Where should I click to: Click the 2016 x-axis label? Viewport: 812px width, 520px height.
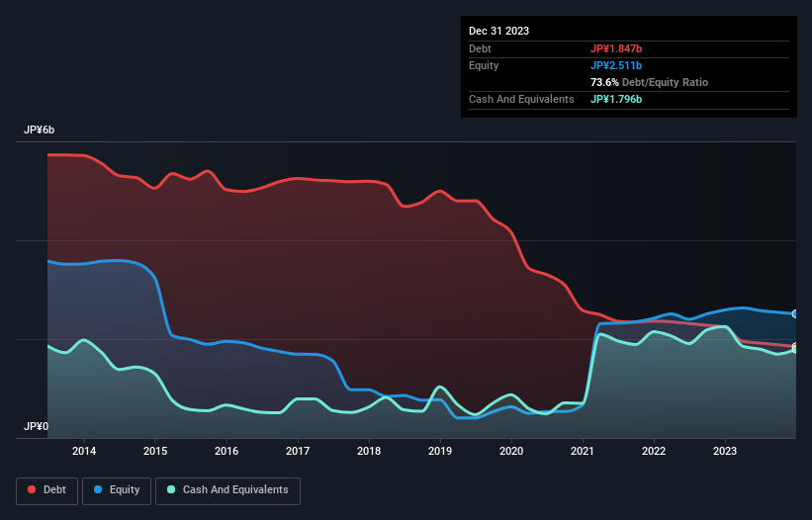coord(226,451)
